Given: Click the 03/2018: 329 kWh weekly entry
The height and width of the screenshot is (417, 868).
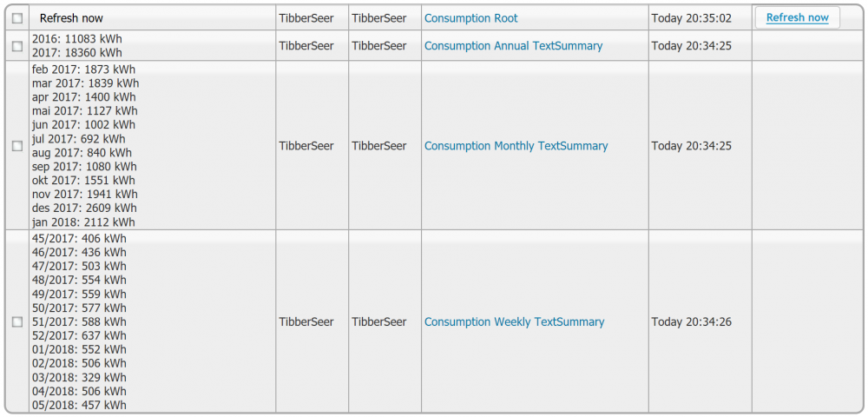Looking at the screenshot, I should coord(79,377).
